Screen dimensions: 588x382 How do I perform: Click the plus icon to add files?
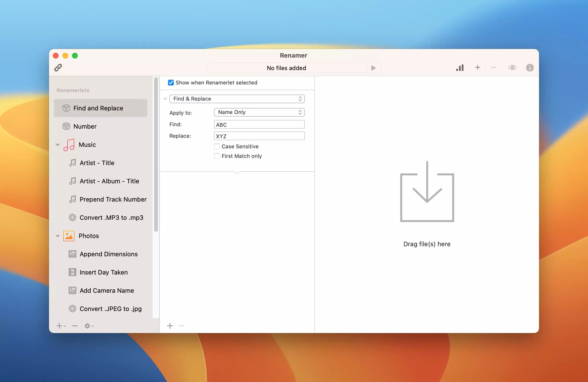click(x=478, y=67)
